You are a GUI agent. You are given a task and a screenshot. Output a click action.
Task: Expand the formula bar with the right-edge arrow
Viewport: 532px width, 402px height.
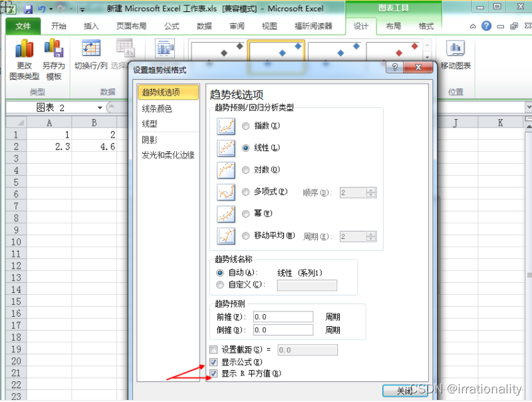(x=529, y=107)
